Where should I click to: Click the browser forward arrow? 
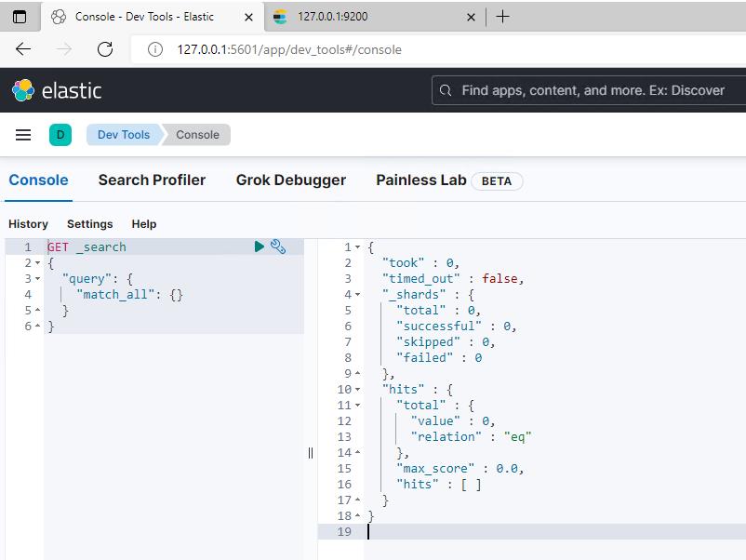(64, 49)
